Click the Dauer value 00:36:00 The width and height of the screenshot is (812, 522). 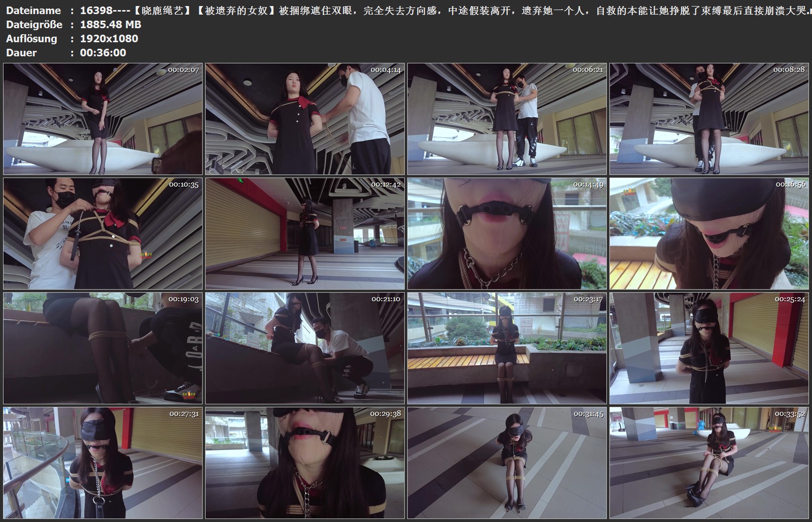coord(103,53)
